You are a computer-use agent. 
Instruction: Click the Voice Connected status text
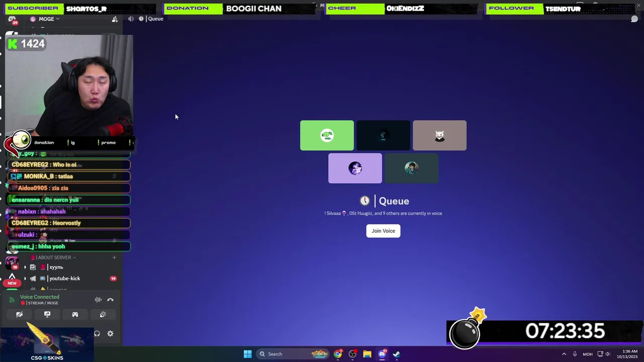tap(40, 297)
